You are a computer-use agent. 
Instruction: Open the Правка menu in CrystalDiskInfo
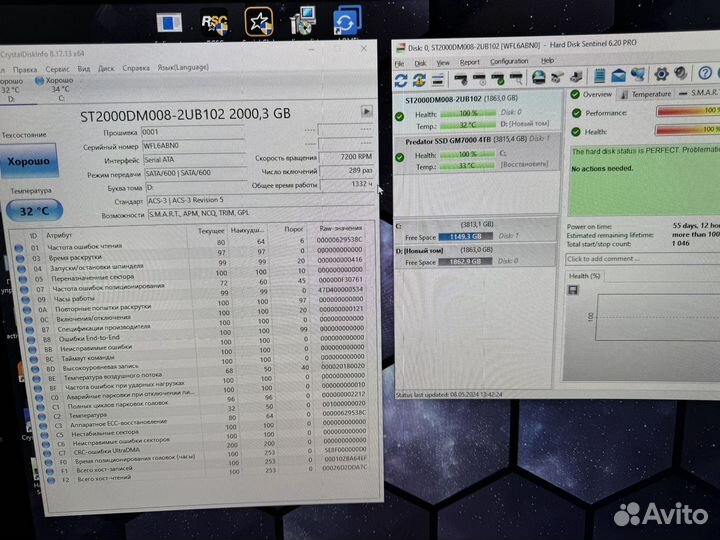[25, 69]
